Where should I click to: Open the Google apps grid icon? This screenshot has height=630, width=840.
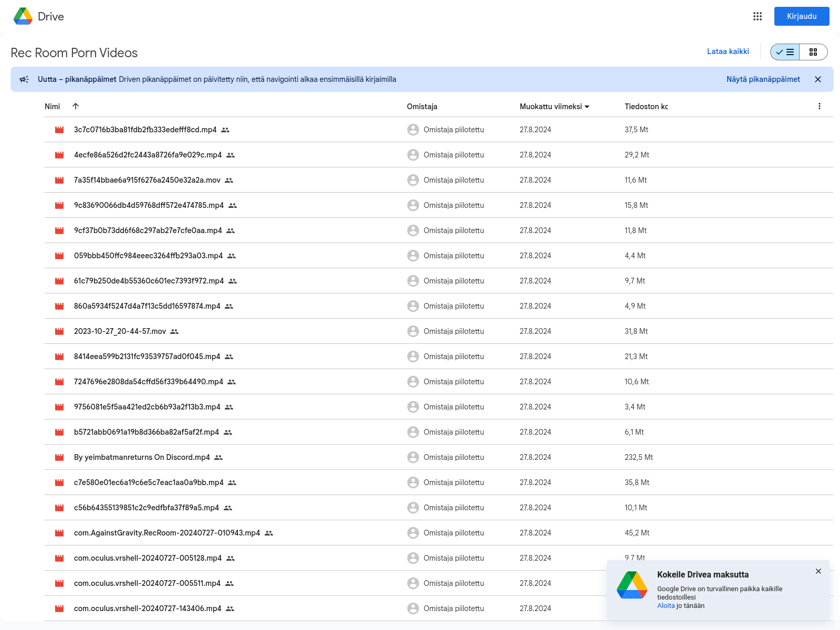758,16
